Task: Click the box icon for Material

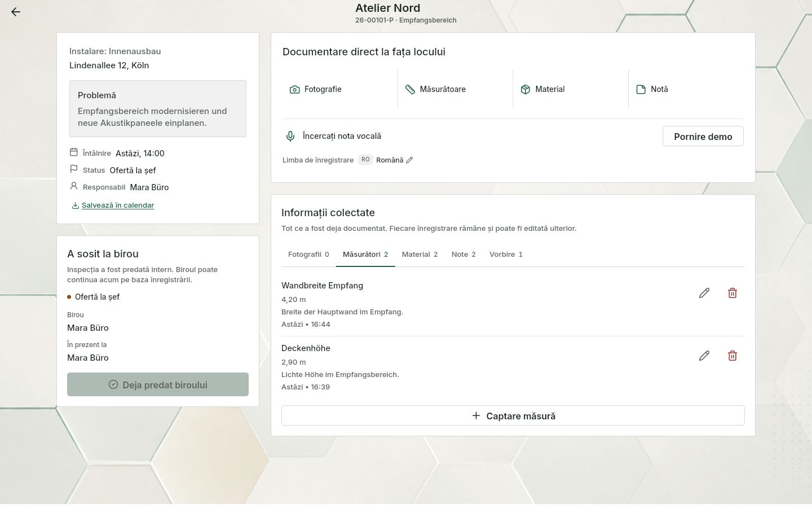Action: [526, 89]
